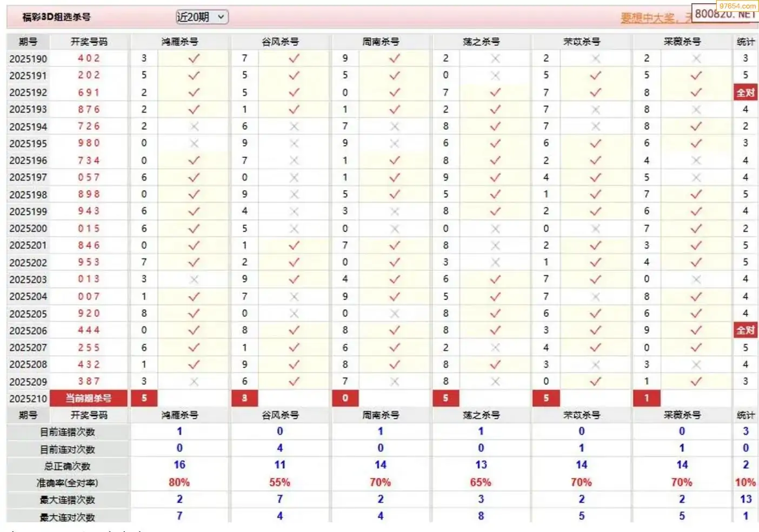Viewport: 759px width, 532px height.
Task: Click the 鸿雁 check mark in row 2025190
Action: [194, 58]
